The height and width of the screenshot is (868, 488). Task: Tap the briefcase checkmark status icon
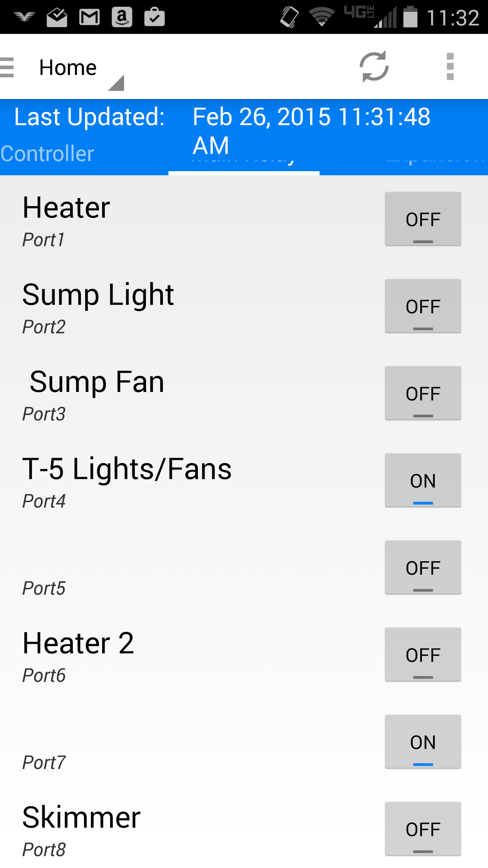point(155,17)
